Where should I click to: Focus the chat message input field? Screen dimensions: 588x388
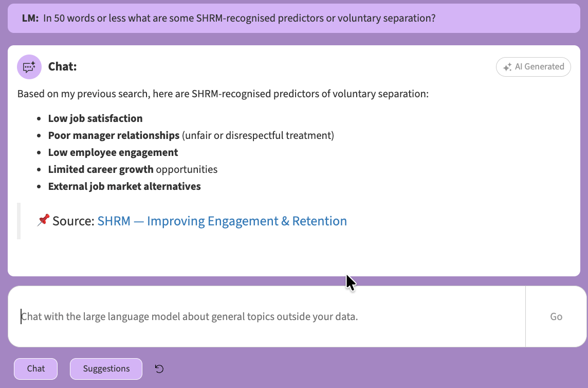[267, 316]
